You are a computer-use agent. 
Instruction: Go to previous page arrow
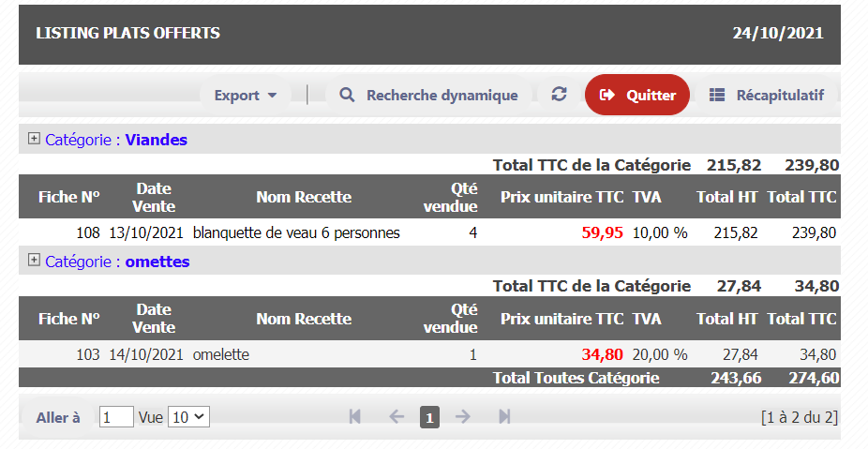[x=397, y=417]
